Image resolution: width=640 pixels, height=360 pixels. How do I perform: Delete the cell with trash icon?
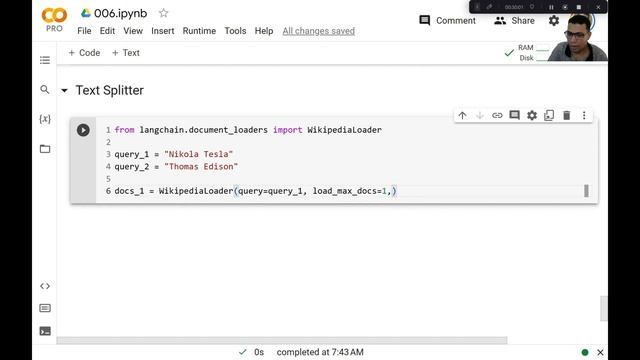pyautogui.click(x=567, y=116)
